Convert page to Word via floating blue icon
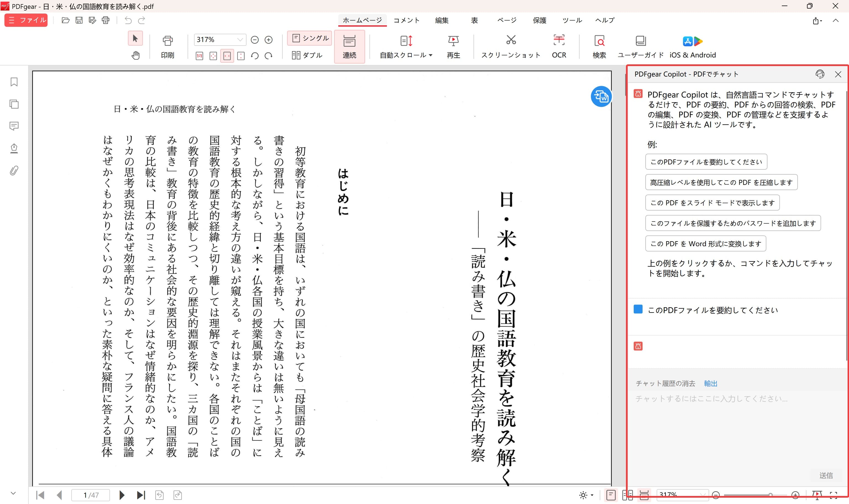849x504 pixels. tap(601, 97)
